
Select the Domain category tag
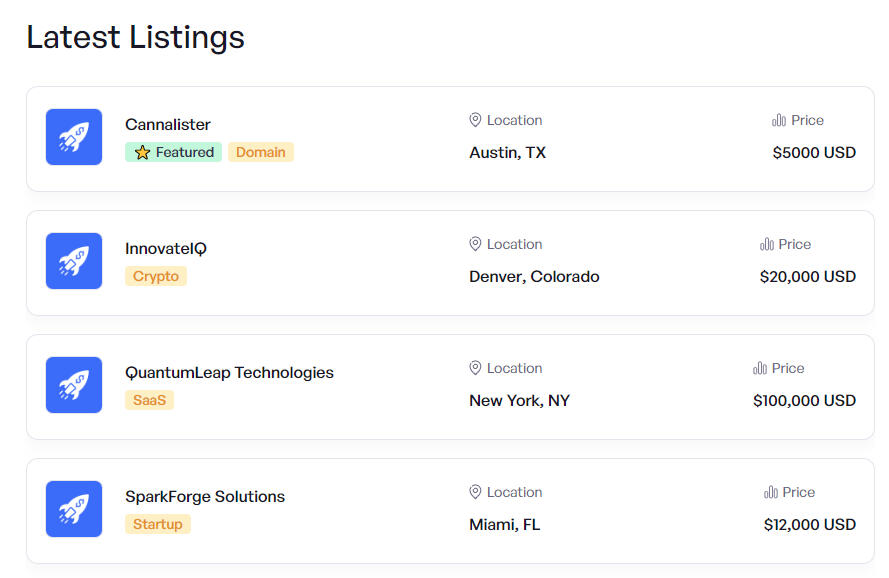[261, 153]
